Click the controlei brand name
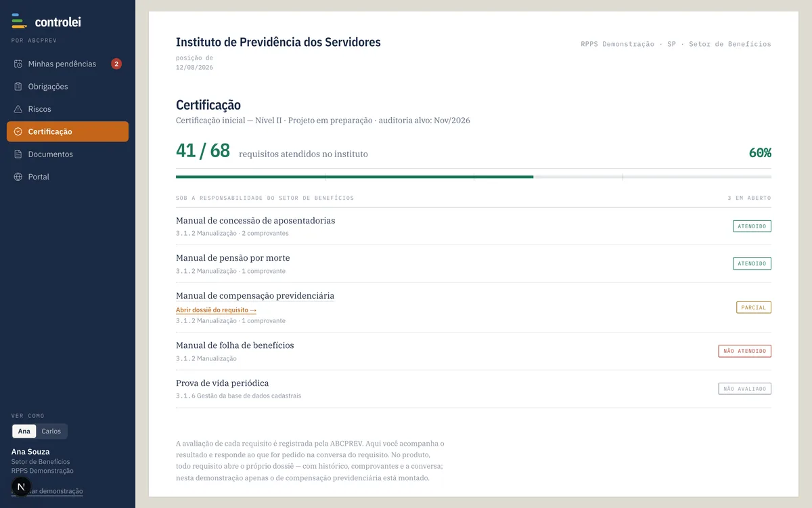812x508 pixels. pyautogui.click(x=58, y=22)
